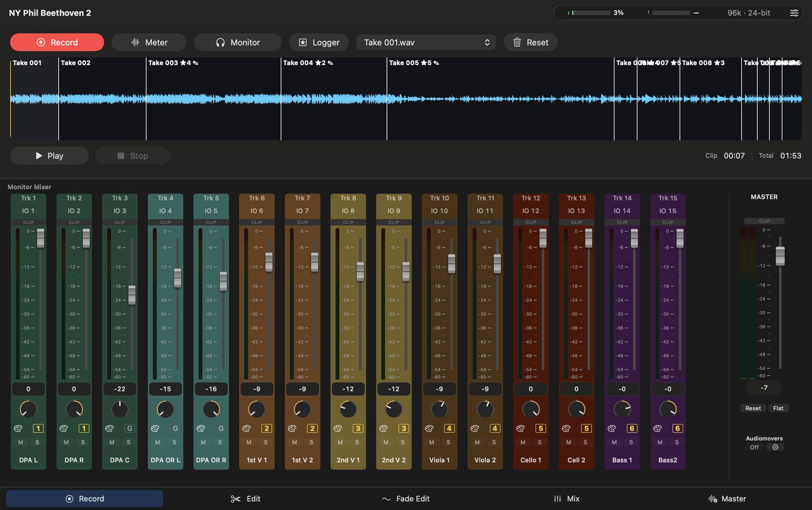The image size is (812, 510).
Task: Open the Logger panel
Action: (319, 42)
